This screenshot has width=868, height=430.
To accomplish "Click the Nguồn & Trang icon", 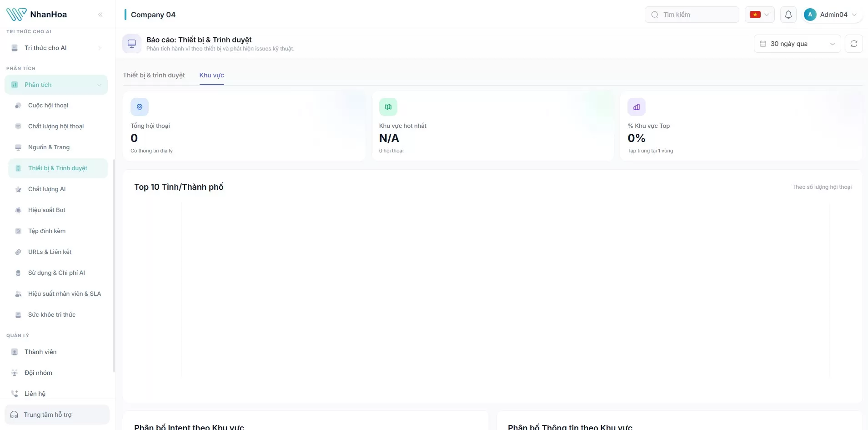I will point(18,147).
